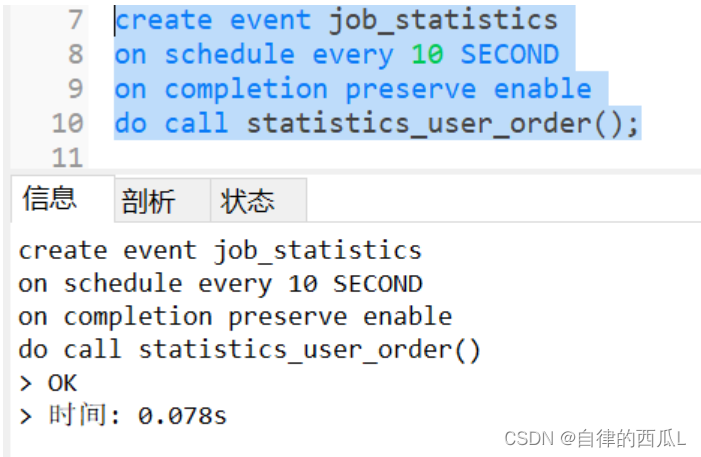Click line number 9 in gutter
The image size is (701, 457).
click(75, 89)
